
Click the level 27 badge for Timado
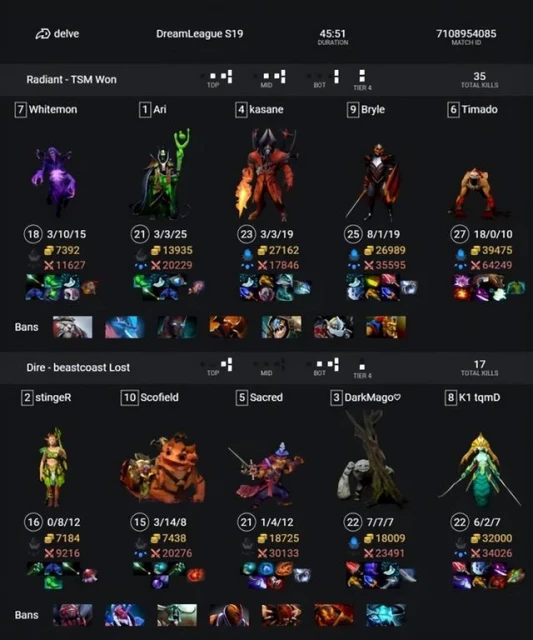click(460, 234)
